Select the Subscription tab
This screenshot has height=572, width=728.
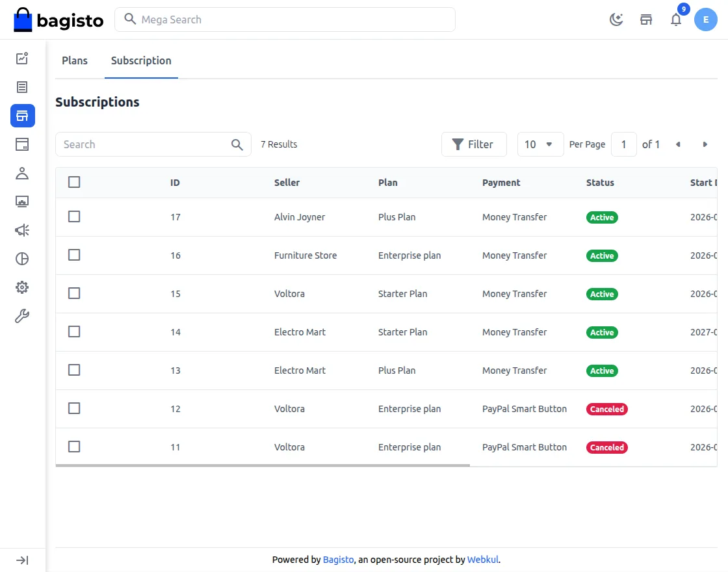pos(141,60)
